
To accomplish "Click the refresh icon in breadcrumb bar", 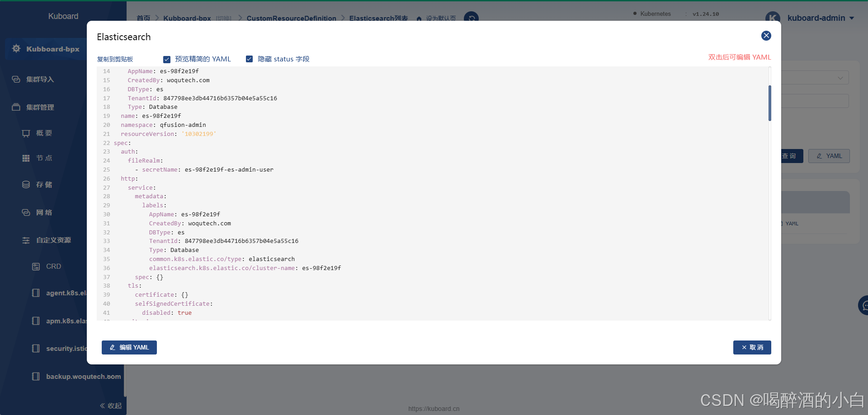I will [471, 18].
